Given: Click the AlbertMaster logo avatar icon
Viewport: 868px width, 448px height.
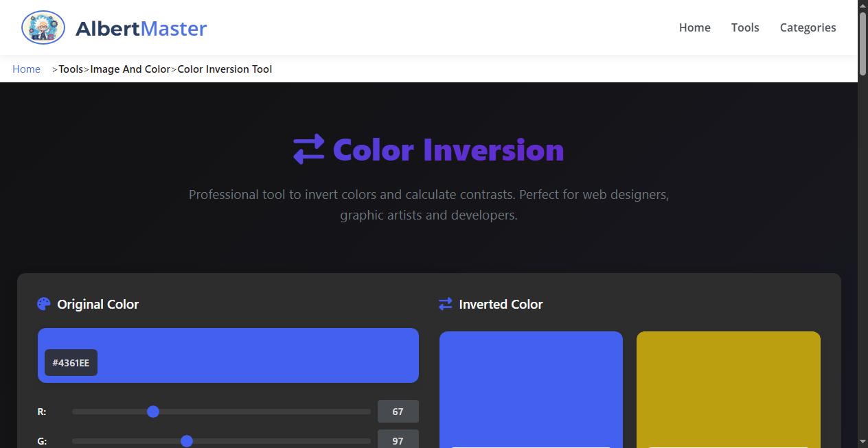Looking at the screenshot, I should [x=43, y=27].
